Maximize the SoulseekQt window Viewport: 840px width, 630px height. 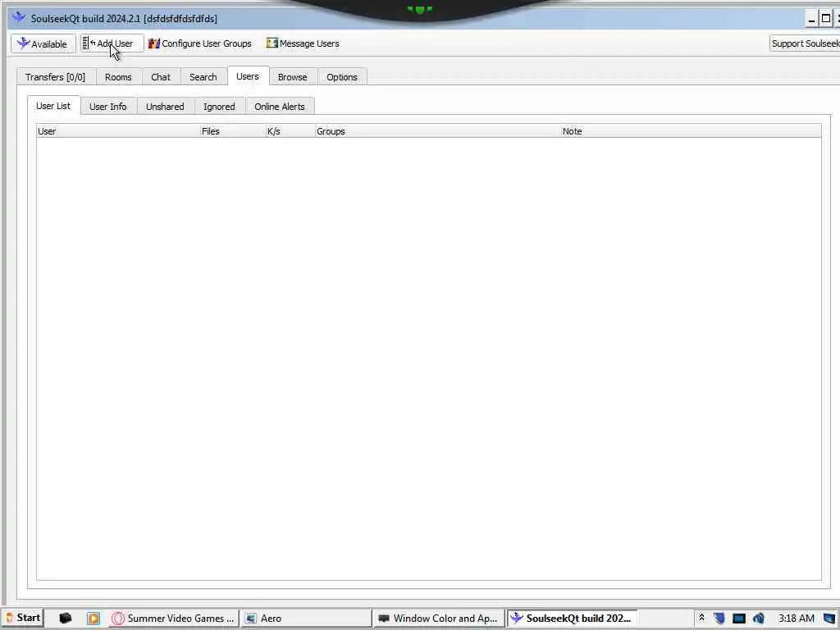825,20
